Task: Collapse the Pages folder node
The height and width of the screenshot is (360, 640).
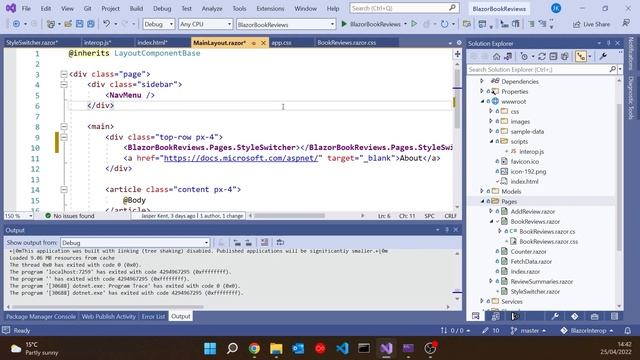Action: coord(482,201)
